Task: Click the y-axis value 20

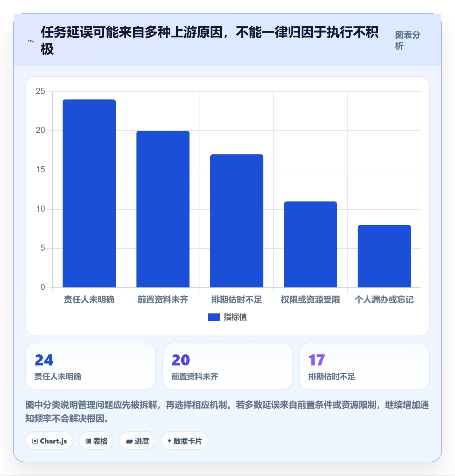Action: 40,130
